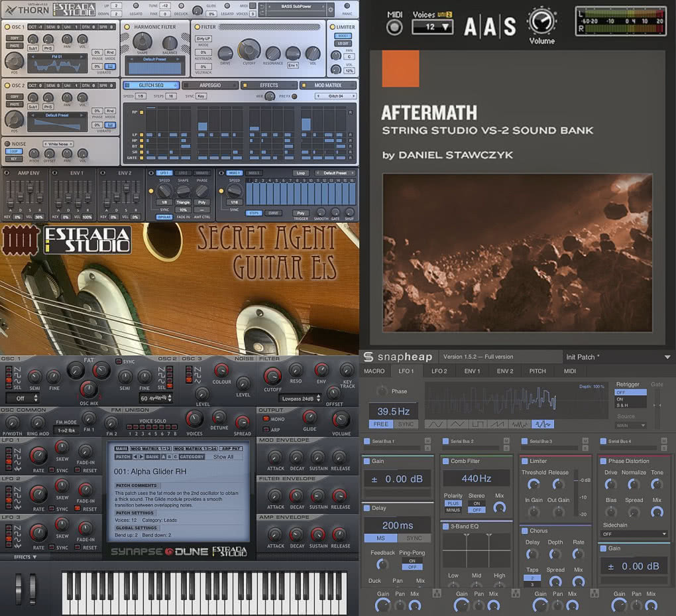Click the Thorn Harmonic Filter Shape knob
Screen dimensions: 676x616
tap(142, 41)
